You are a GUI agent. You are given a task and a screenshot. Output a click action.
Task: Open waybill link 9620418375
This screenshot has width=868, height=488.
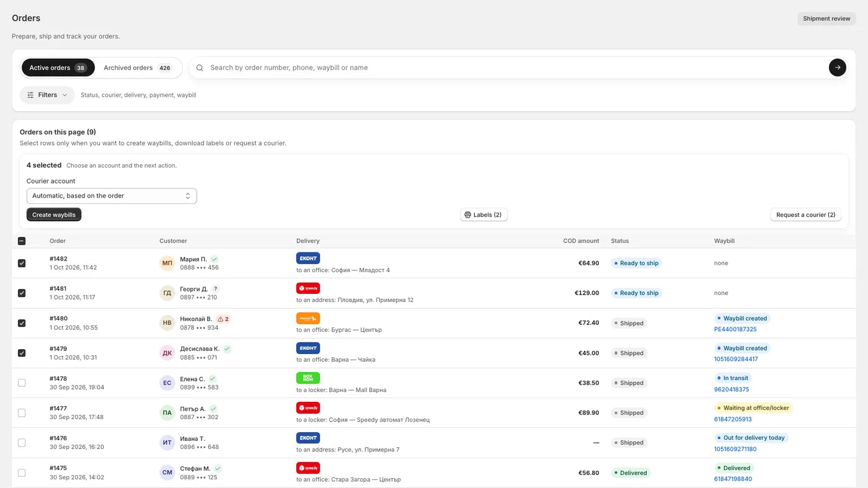point(732,389)
